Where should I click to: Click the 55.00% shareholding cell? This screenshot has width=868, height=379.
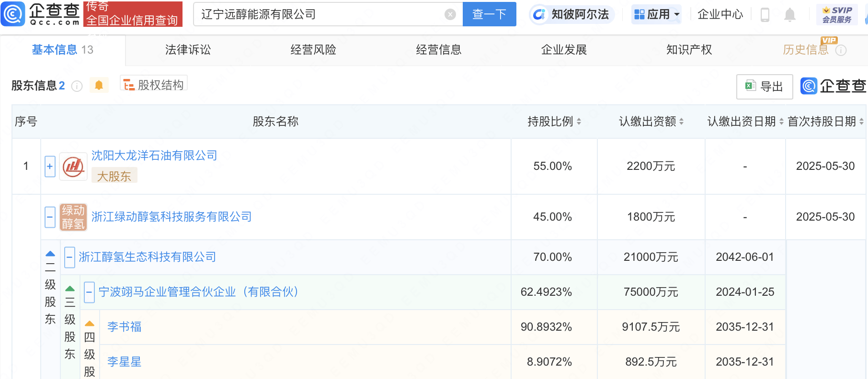coord(553,166)
